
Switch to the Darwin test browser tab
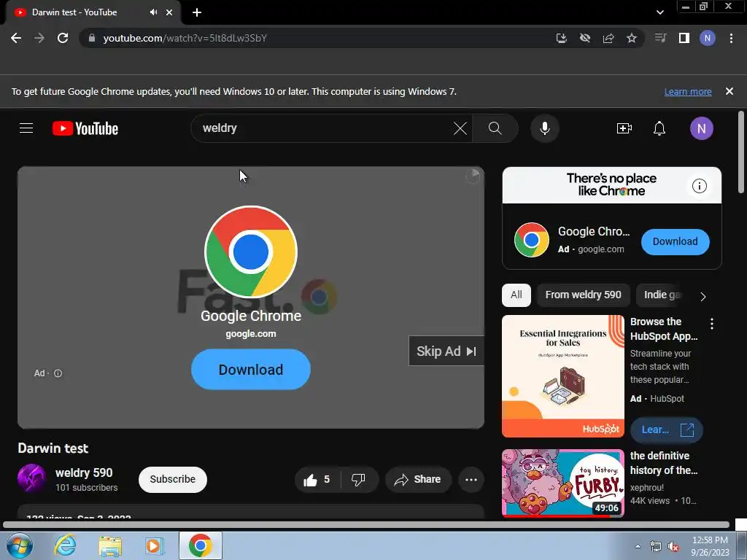93,12
